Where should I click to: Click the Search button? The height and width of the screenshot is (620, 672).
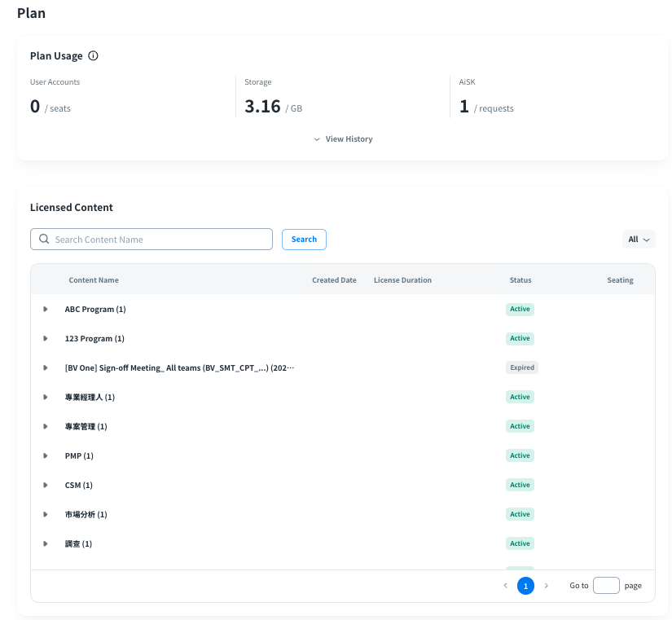coord(304,240)
